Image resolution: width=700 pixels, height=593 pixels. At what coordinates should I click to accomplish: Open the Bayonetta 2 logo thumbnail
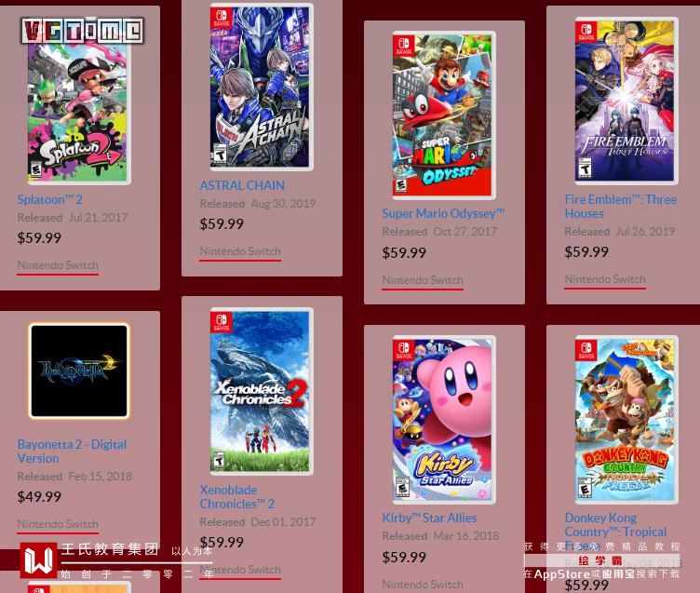coord(79,371)
